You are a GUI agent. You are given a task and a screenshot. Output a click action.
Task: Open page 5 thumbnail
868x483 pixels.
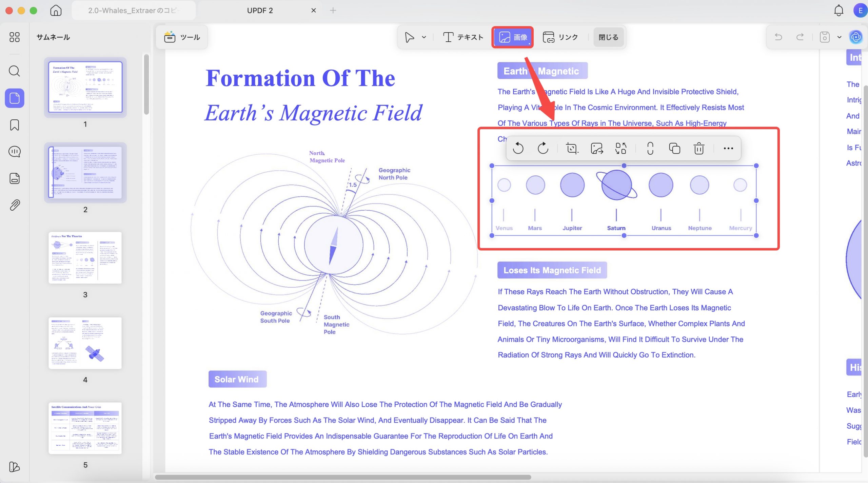[x=85, y=428]
